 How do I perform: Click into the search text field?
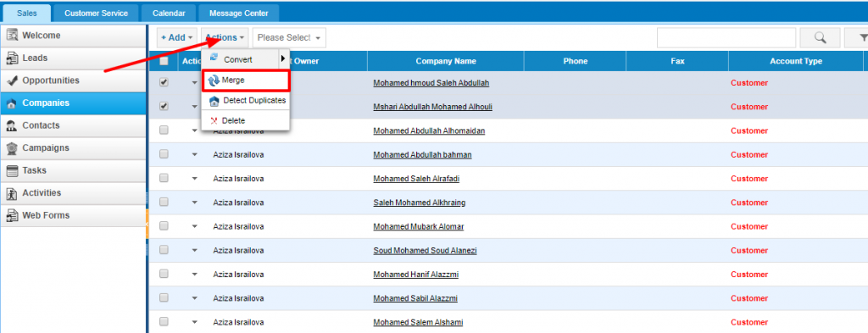tap(726, 37)
